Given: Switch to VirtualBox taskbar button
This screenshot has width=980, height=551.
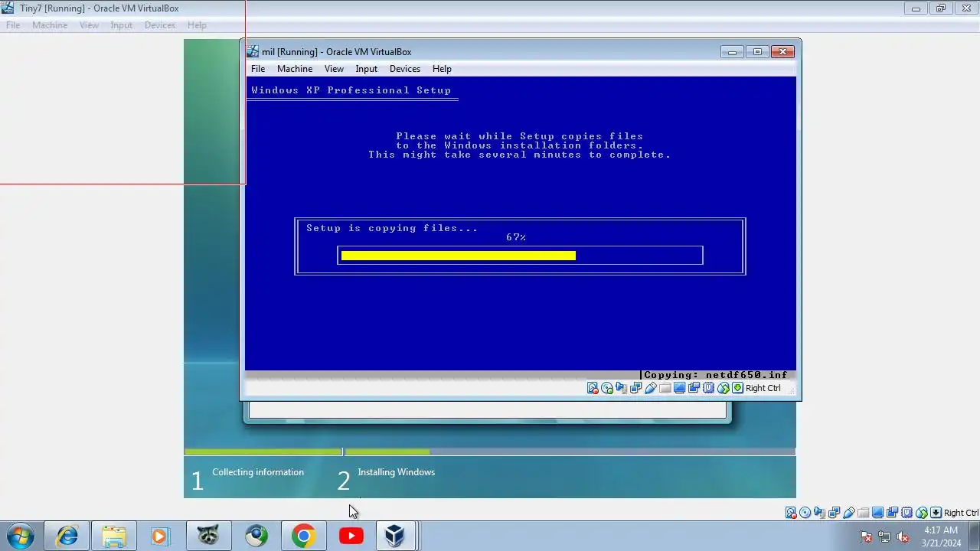Looking at the screenshot, I should coord(395,536).
